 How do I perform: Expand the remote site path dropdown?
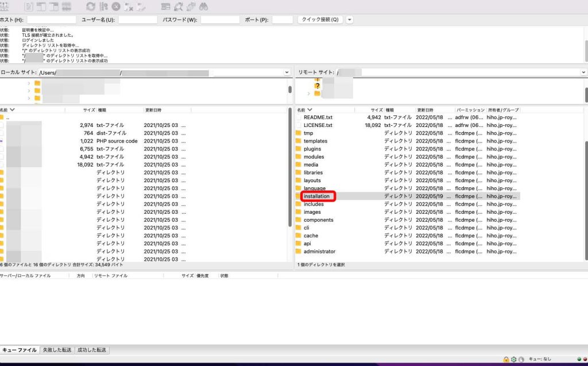583,72
